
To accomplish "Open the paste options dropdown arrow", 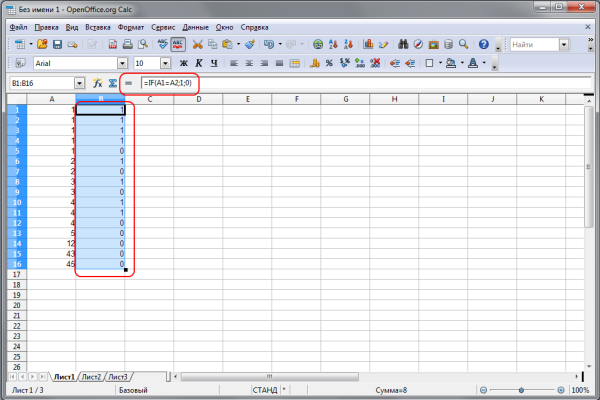I will point(238,44).
